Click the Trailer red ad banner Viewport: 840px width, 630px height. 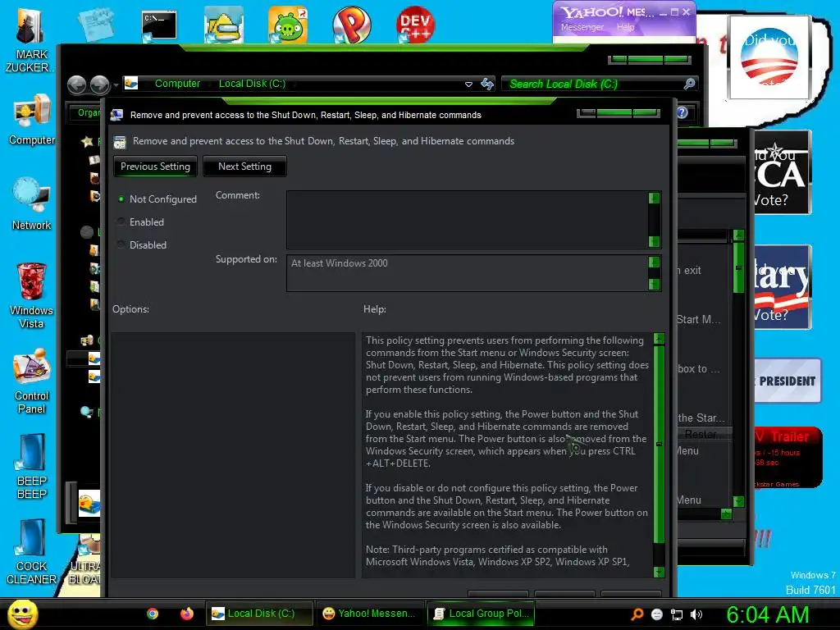787,458
